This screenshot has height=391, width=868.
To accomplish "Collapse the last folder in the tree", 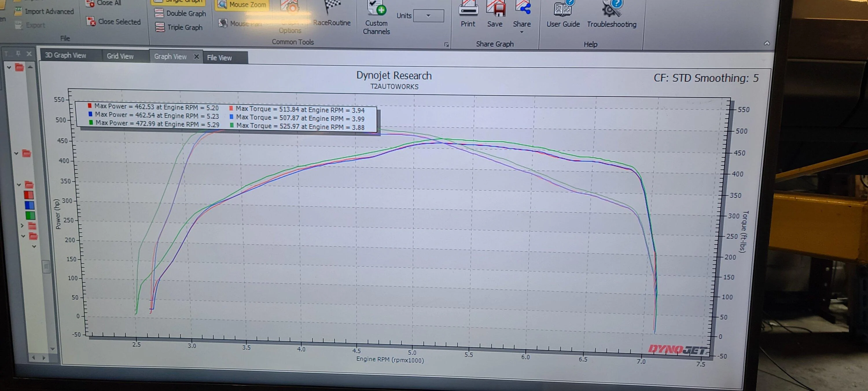I will pos(23,236).
